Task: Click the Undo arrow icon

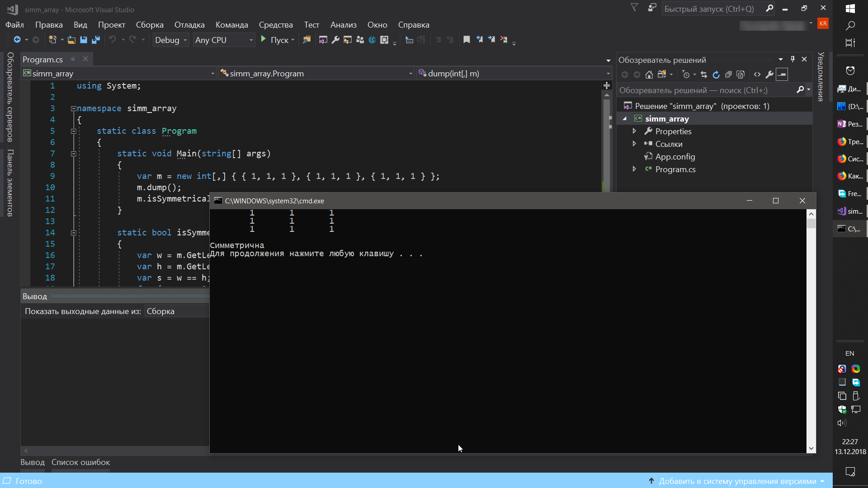Action: click(113, 40)
